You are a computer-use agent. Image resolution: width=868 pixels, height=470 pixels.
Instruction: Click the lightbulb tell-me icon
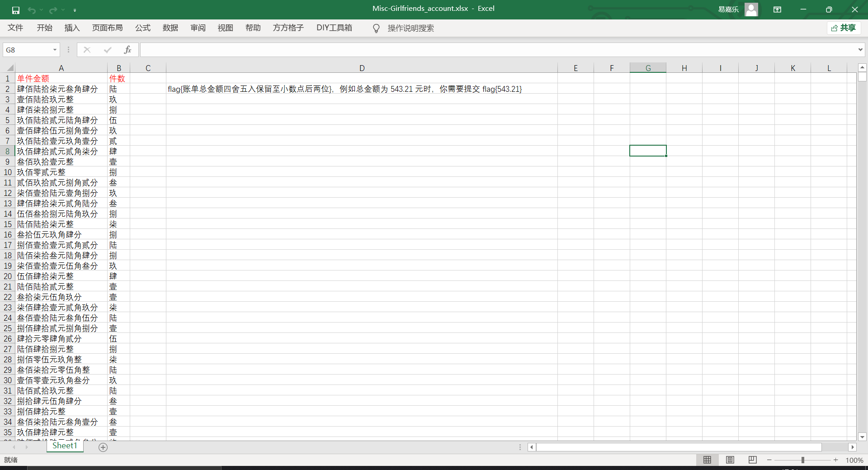click(376, 28)
